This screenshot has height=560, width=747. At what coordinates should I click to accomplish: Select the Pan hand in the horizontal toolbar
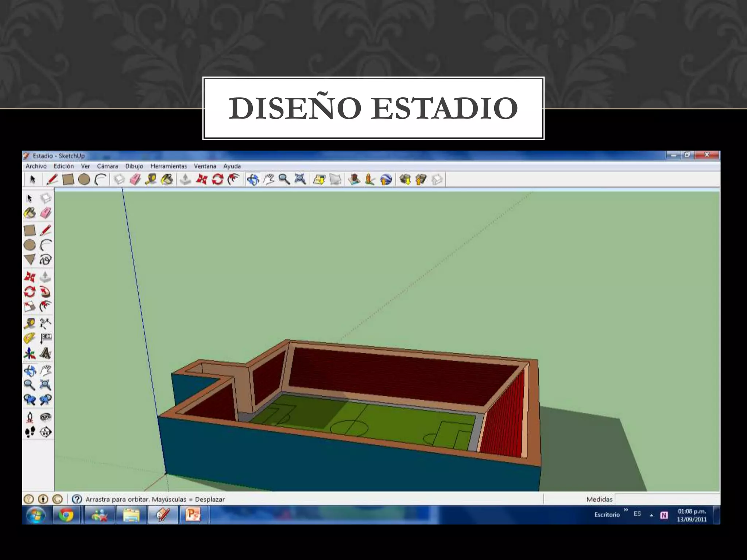pos(269,179)
